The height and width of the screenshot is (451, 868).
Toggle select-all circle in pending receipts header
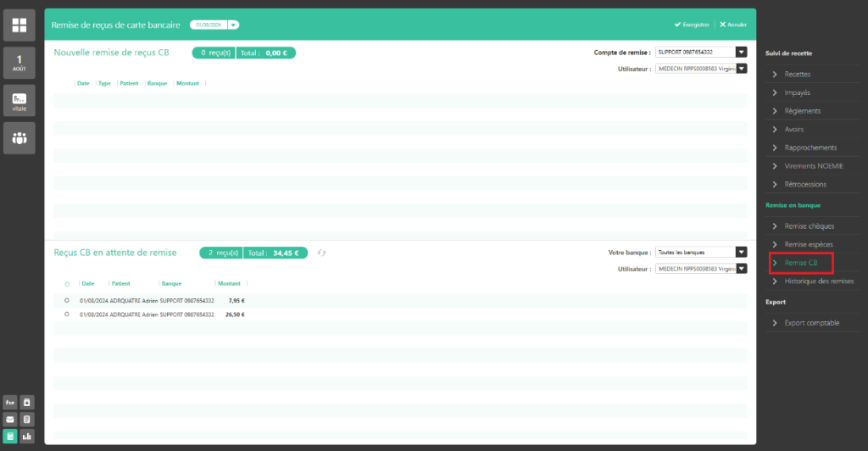(67, 284)
